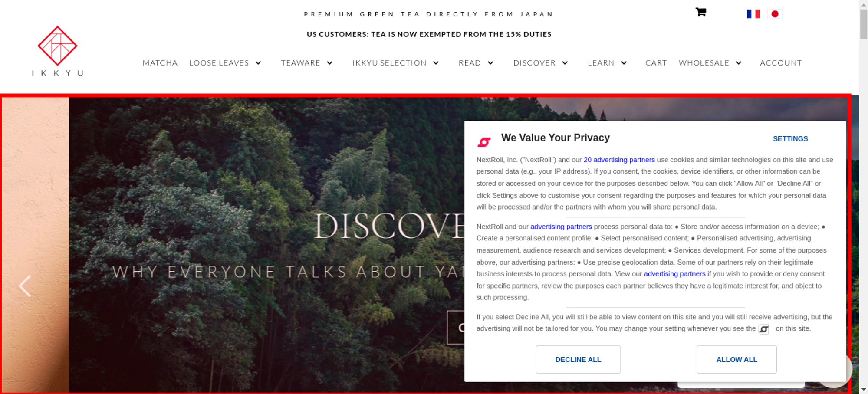Click the Allow All button
This screenshot has height=394, width=868.
click(736, 359)
